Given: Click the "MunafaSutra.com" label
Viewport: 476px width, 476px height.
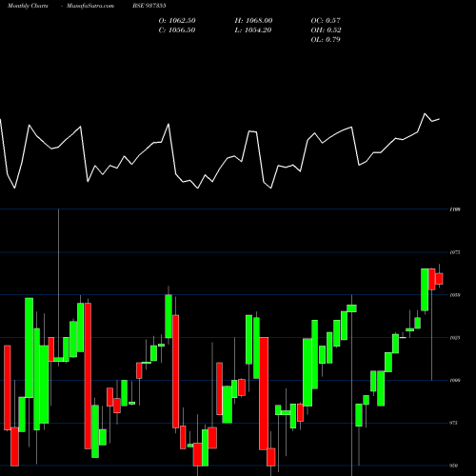Looking at the screenshot, I should (x=90, y=6).
